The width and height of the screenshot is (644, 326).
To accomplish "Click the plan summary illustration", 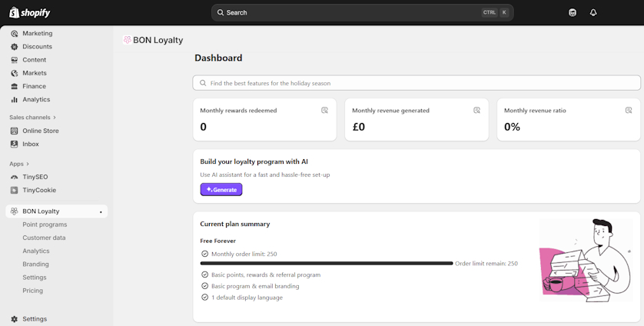I will tap(586, 260).
